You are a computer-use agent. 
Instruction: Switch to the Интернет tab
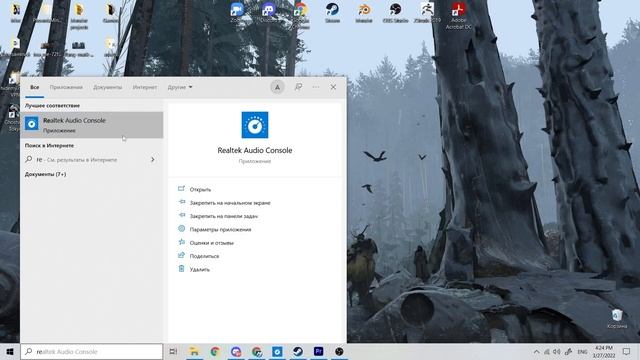coord(145,87)
